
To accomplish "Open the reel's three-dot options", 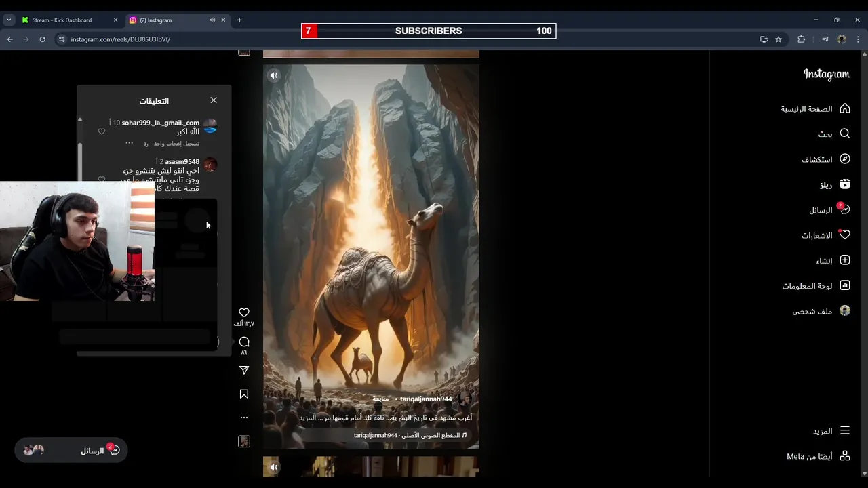I will (244, 418).
